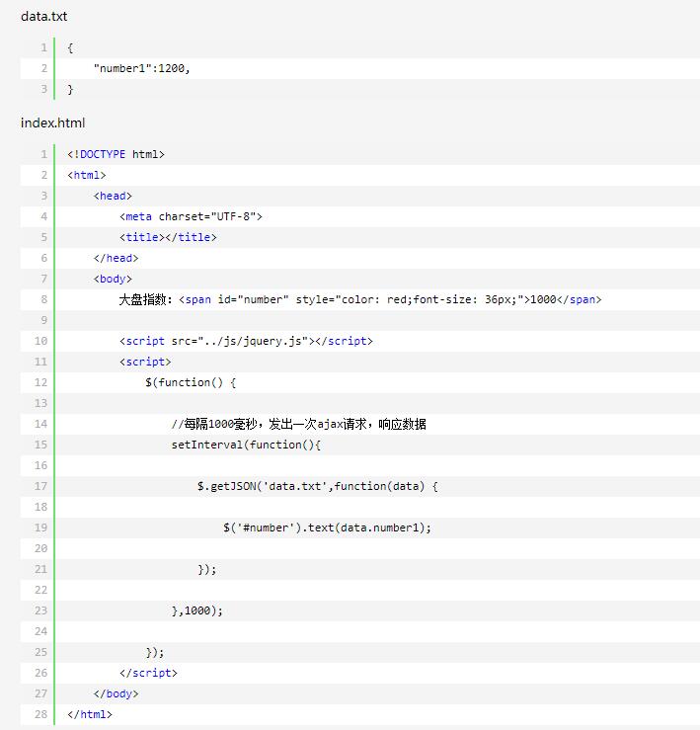The image size is (700, 730).
Task: Click the $('#number').text(data.number1); line
Action: [x=327, y=527]
